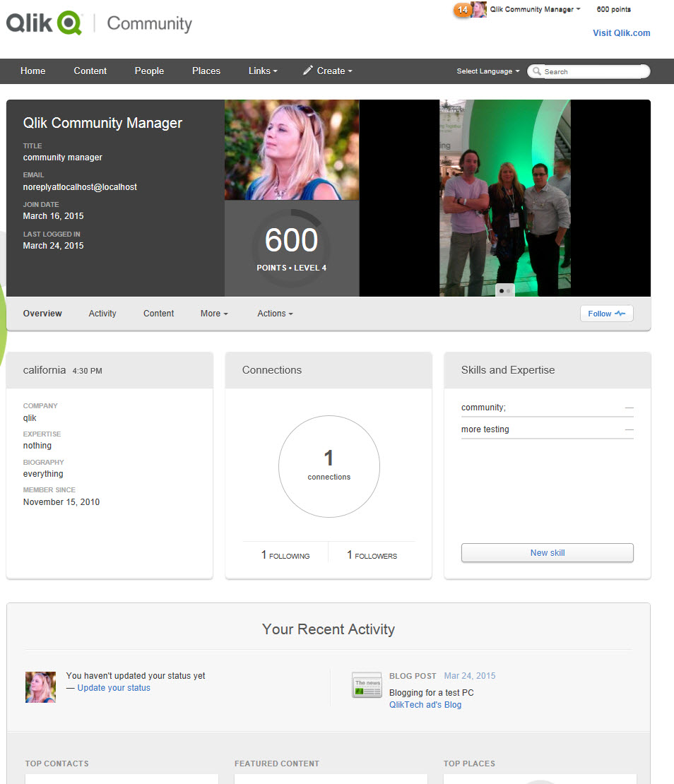Remove the "community;" skill
This screenshot has height=784, width=674.
pyautogui.click(x=629, y=408)
